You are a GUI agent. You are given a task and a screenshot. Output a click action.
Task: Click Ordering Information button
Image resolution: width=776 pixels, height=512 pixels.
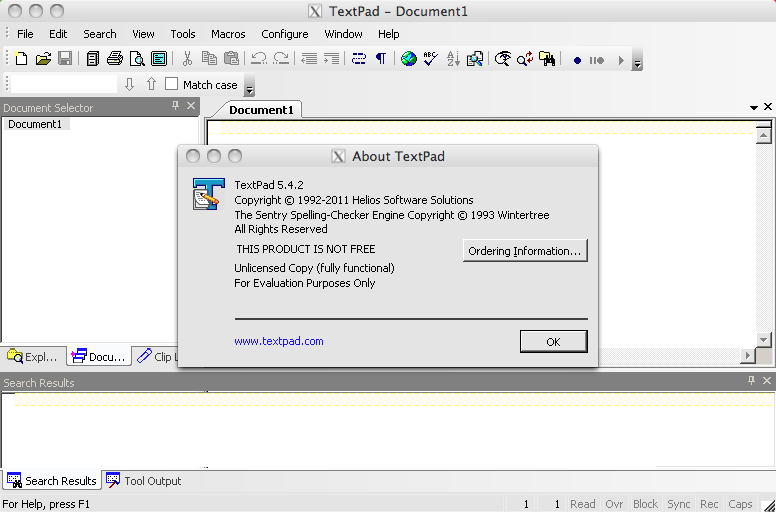coord(525,251)
